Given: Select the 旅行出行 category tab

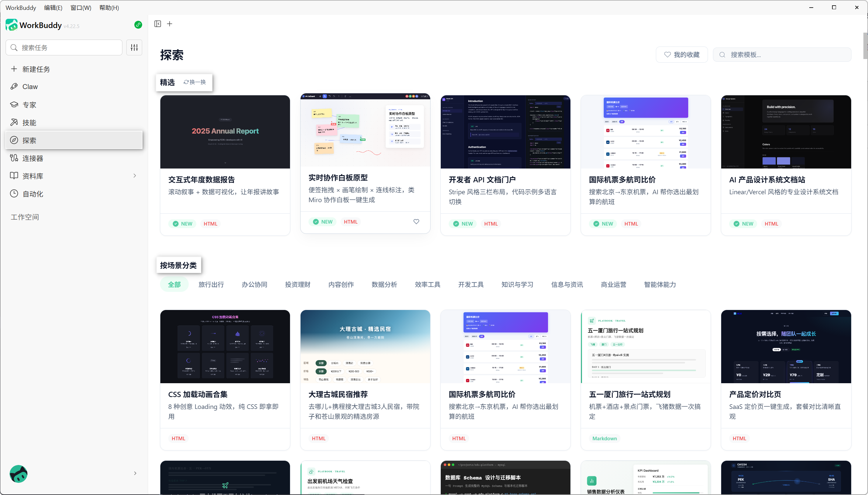Looking at the screenshot, I should (211, 285).
